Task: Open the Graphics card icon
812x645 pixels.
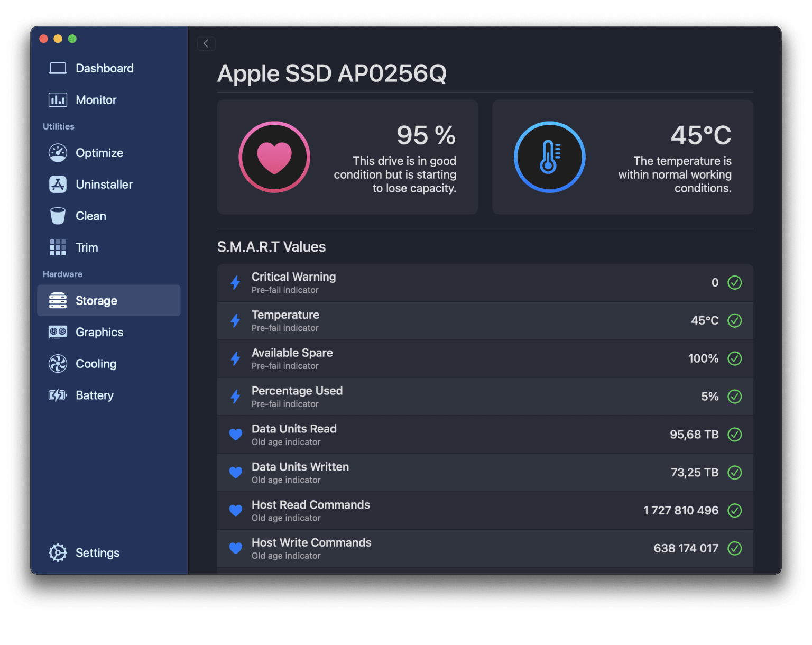Action: 58,332
